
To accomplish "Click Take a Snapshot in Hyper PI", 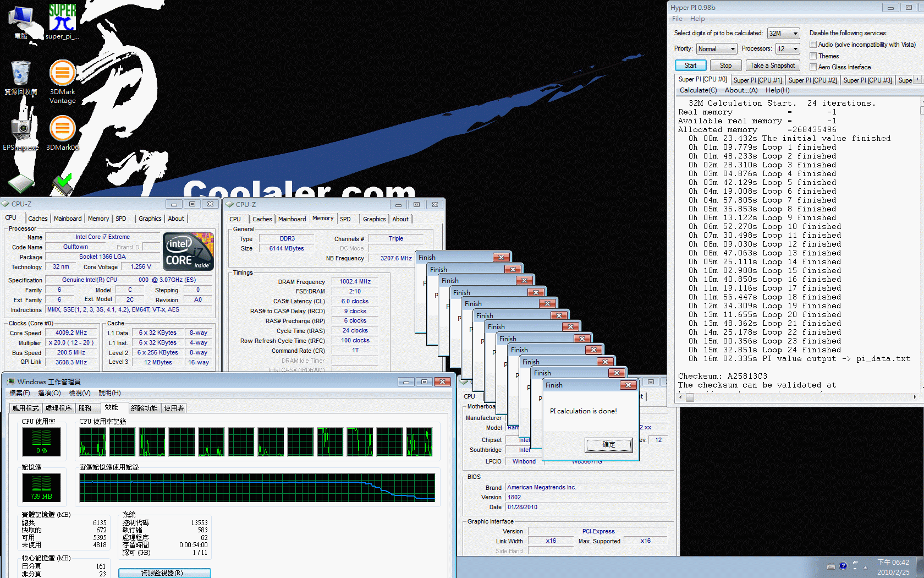I will (772, 66).
